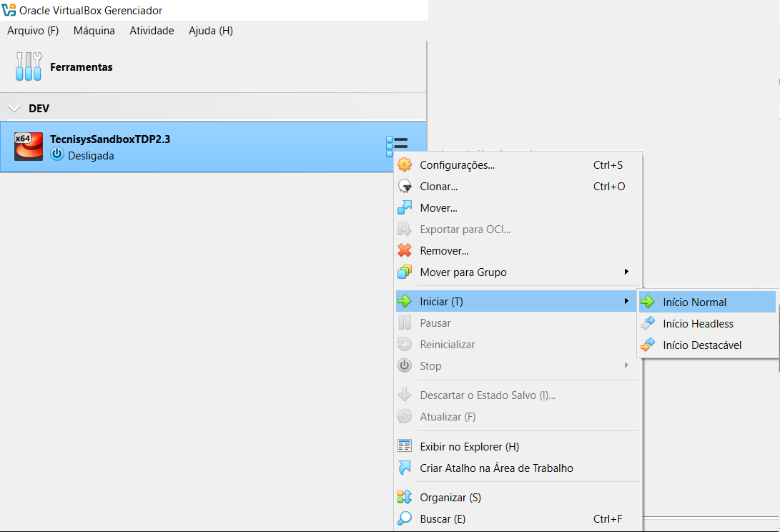Click the Stop power icon

tap(405, 365)
